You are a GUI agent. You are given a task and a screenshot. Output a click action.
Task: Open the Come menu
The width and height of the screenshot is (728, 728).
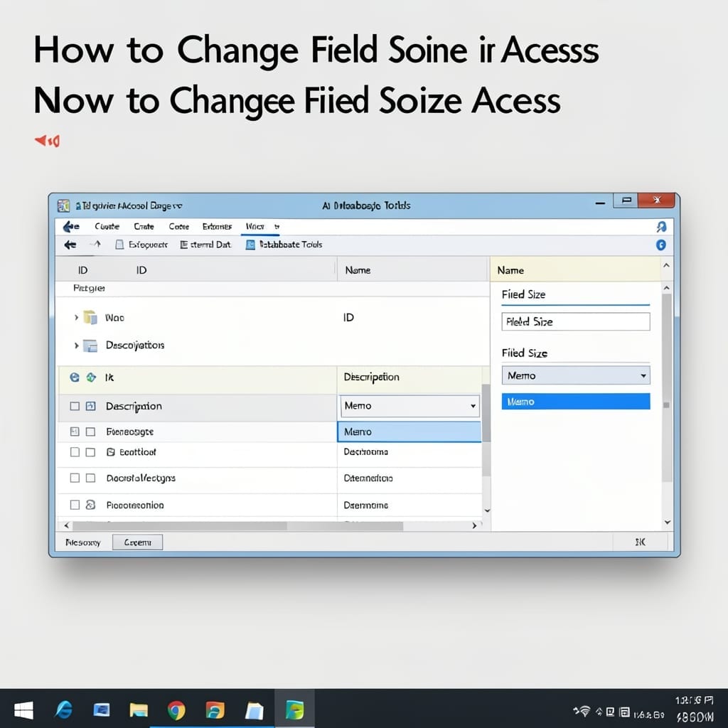tap(178, 227)
